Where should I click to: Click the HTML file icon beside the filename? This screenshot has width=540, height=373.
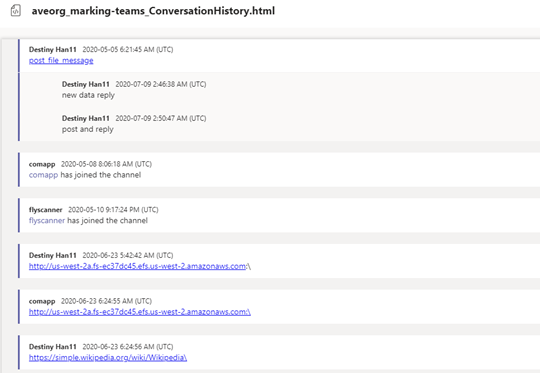click(15, 11)
